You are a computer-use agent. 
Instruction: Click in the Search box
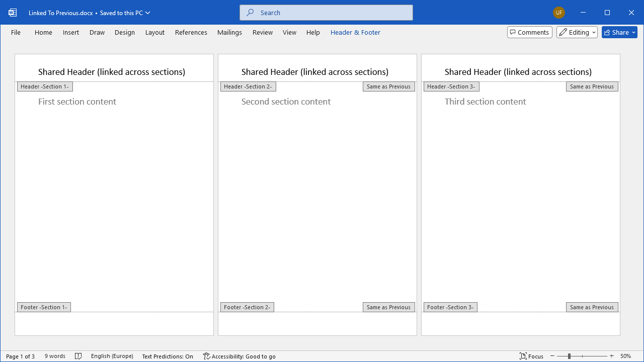(x=326, y=13)
